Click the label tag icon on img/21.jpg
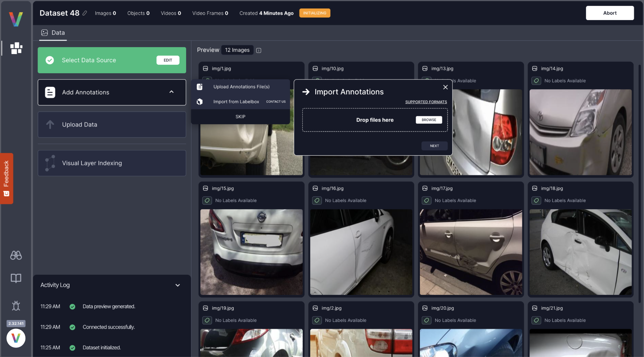644x357 pixels. pos(536,320)
